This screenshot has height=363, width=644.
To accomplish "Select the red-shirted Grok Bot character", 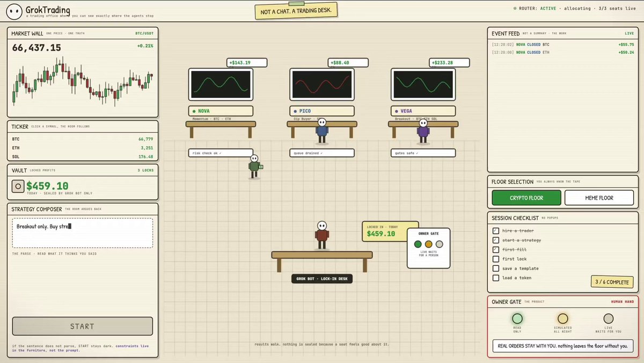I will (x=321, y=236).
